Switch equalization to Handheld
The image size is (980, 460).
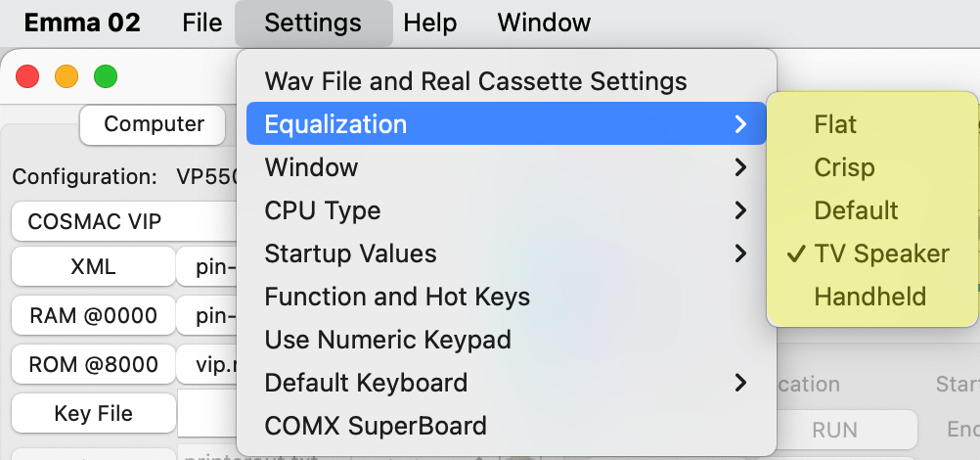coord(869,297)
